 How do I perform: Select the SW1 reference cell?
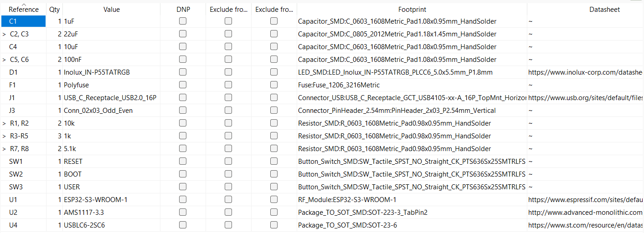[x=23, y=161]
